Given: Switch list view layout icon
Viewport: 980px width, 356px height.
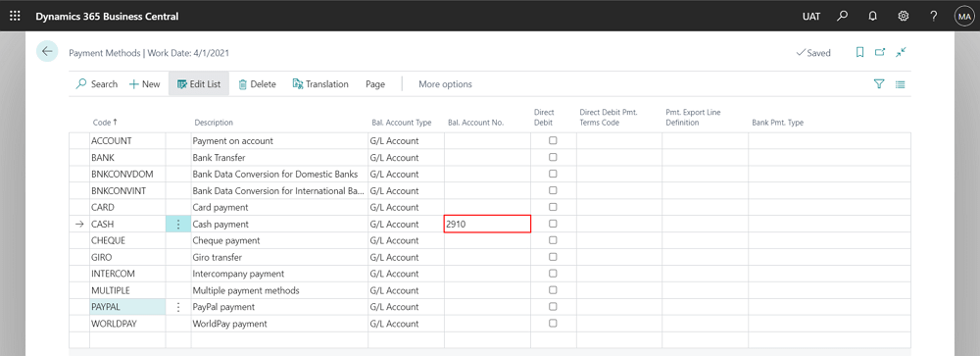Looking at the screenshot, I should 901,83.
